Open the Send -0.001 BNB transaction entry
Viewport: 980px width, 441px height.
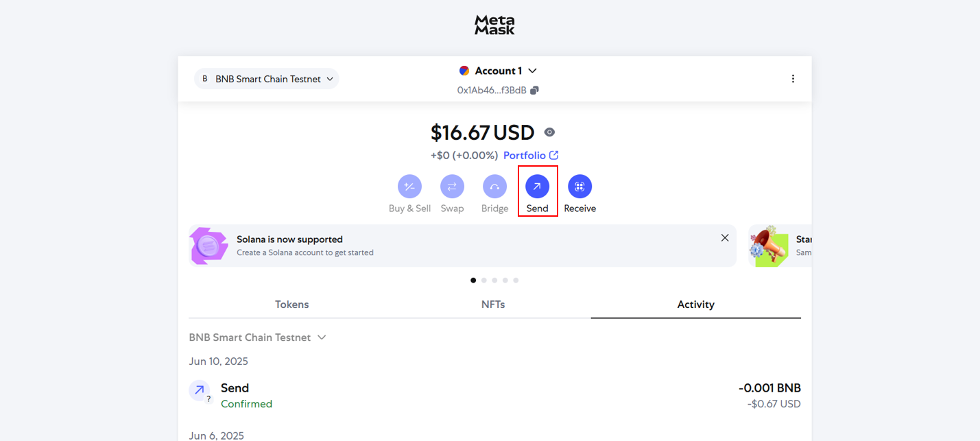(x=494, y=396)
